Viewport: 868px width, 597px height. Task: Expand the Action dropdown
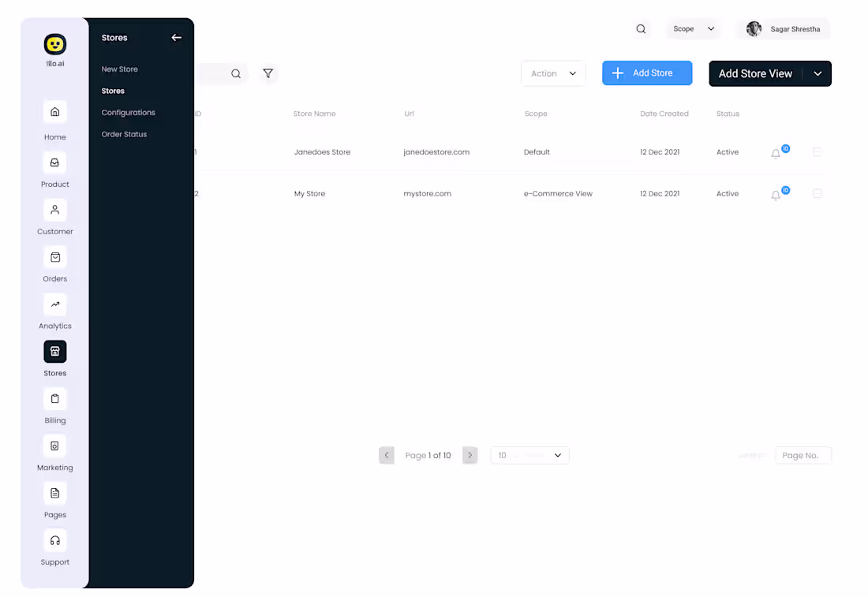(553, 73)
